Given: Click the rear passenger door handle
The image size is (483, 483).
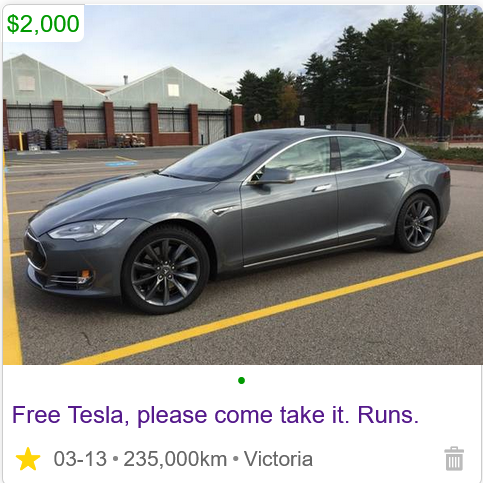Looking at the screenshot, I should (395, 175).
